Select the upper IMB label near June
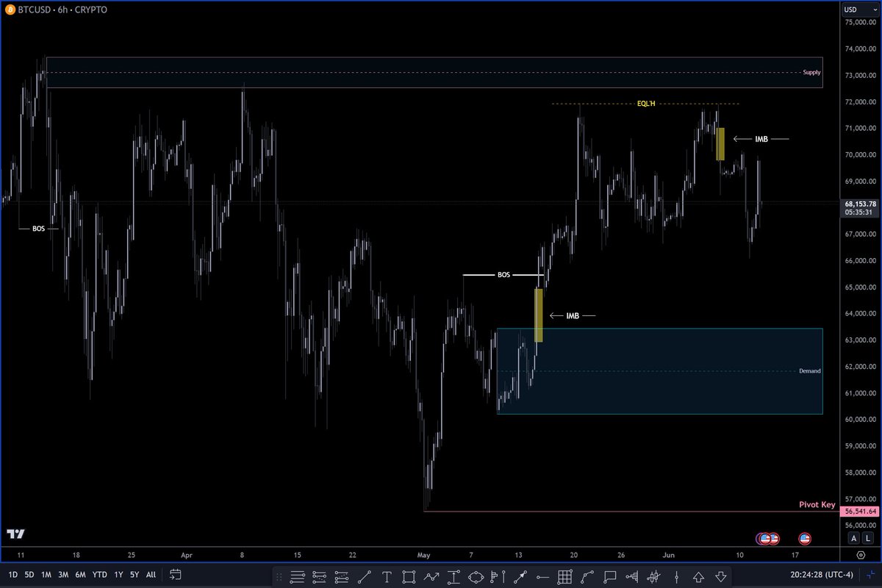Screen dimensions: 882x588 (761, 139)
